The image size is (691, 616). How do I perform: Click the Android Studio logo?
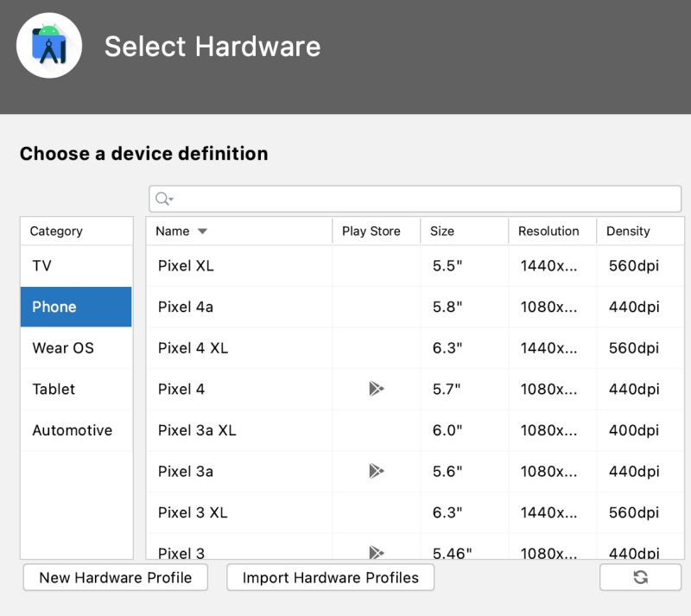coord(48,45)
